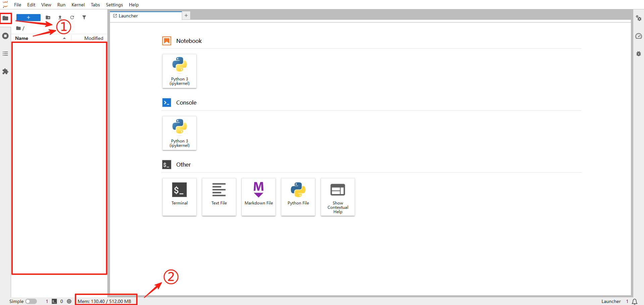644x305 pixels.
Task: Sort files by Modified column
Action: (x=94, y=38)
